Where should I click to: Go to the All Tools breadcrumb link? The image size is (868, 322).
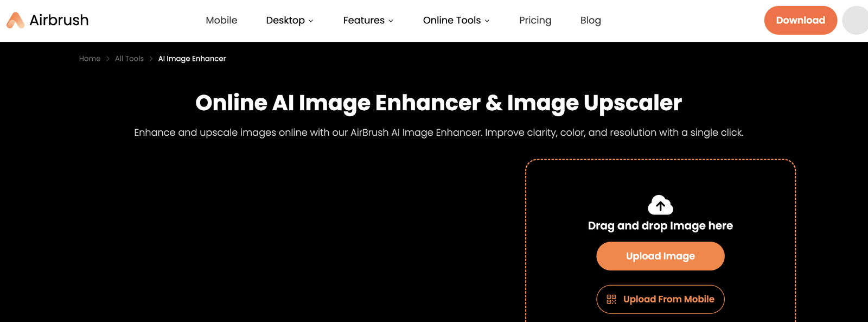click(x=129, y=59)
